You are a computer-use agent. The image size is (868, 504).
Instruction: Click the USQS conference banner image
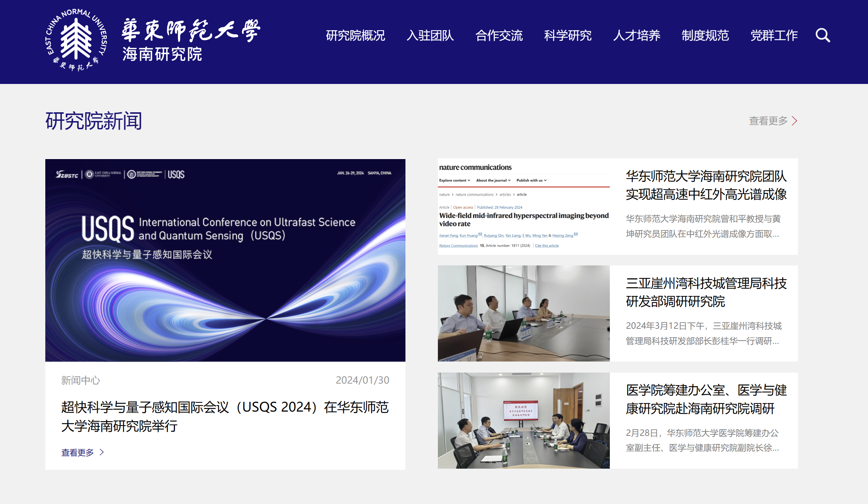click(225, 260)
